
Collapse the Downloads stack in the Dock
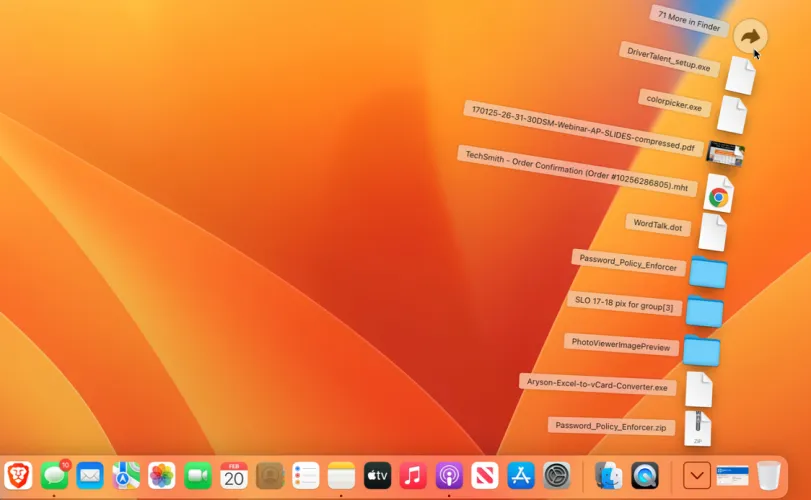(697, 475)
